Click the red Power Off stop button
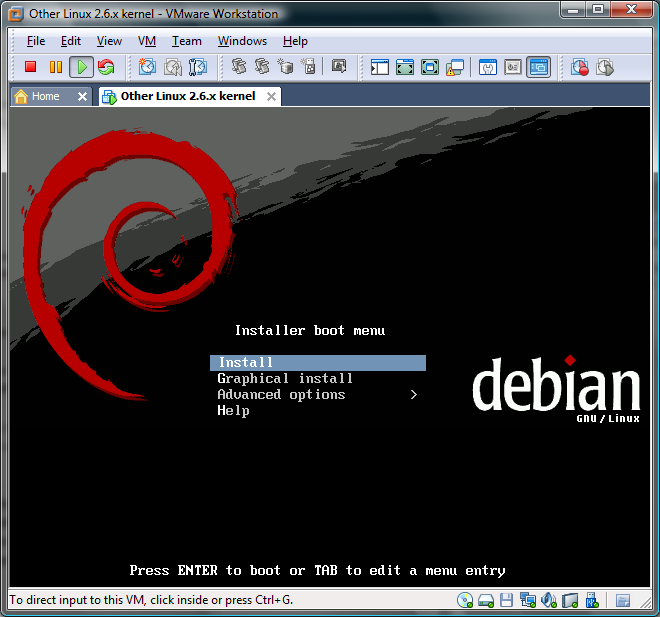660x617 pixels. click(30, 67)
